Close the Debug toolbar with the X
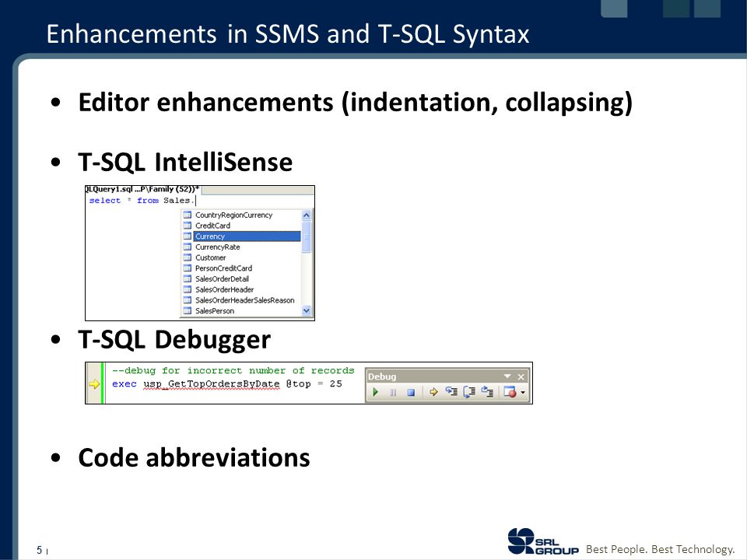Screen dimensions: 747x560 click(x=521, y=376)
